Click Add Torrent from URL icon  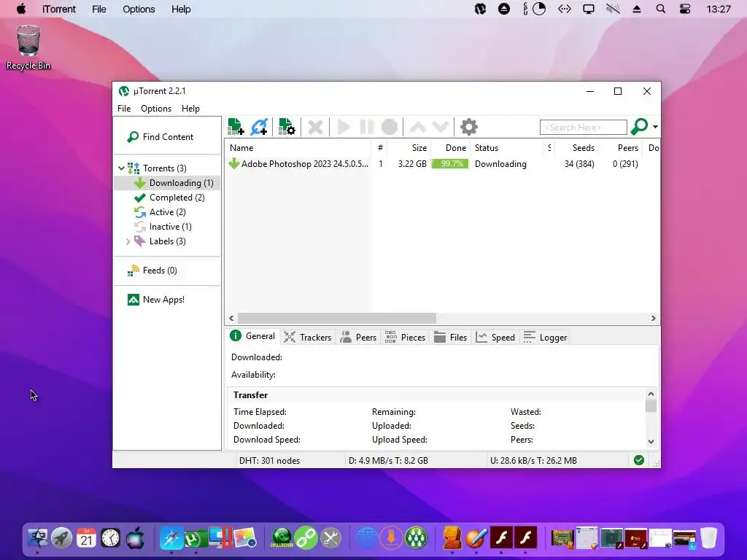(259, 127)
